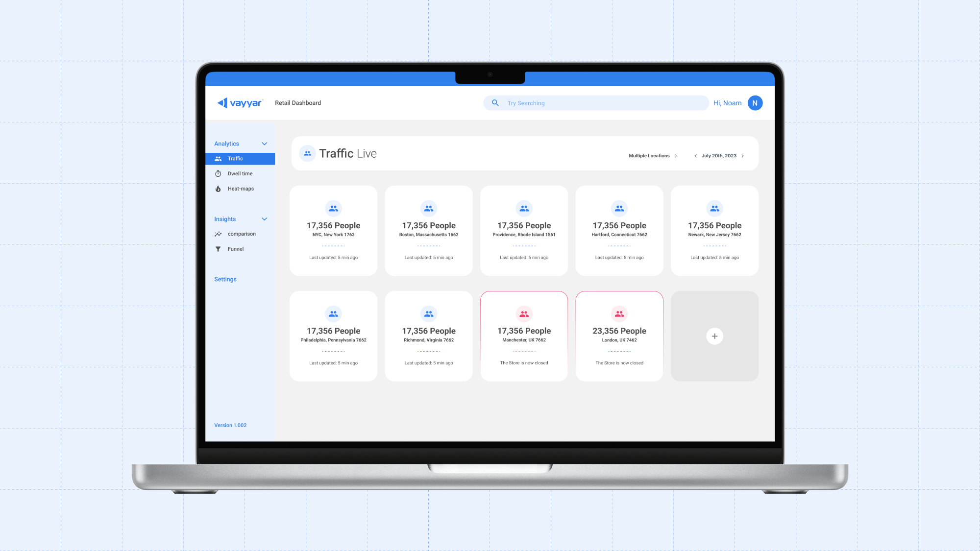Select Dwell time in the sidebar
The width and height of the screenshot is (980, 551).
(x=240, y=174)
